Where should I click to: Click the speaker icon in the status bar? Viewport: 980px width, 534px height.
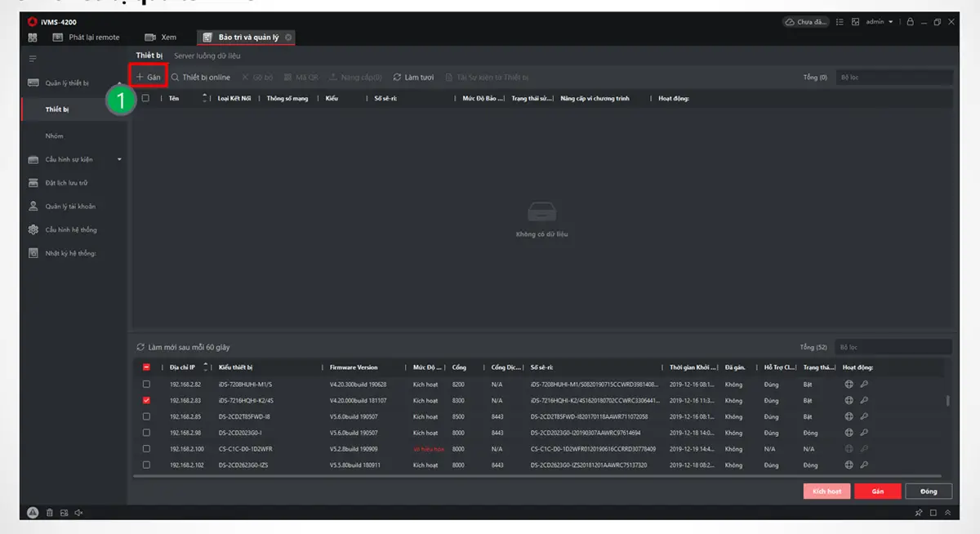pyautogui.click(x=78, y=513)
